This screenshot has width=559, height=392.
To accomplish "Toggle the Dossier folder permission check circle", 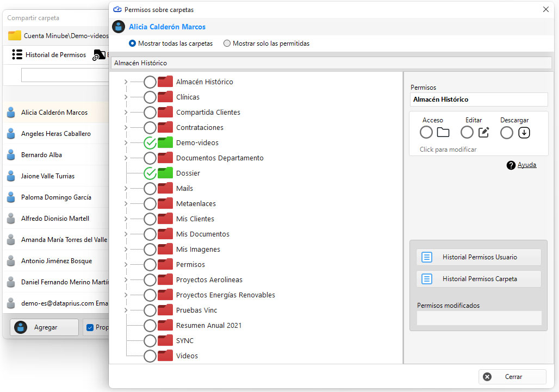I will point(150,173).
